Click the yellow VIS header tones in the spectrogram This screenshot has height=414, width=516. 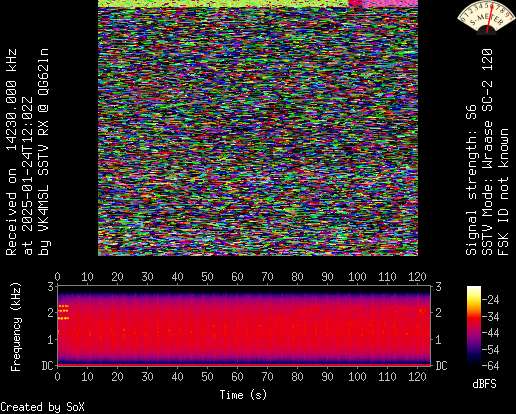63,312
